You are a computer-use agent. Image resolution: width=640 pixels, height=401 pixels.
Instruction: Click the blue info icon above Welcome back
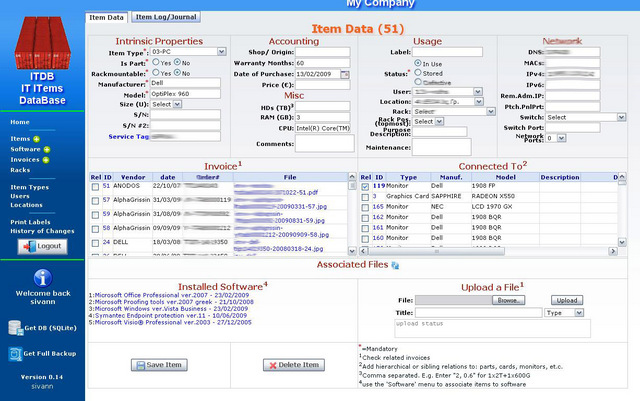(43, 278)
